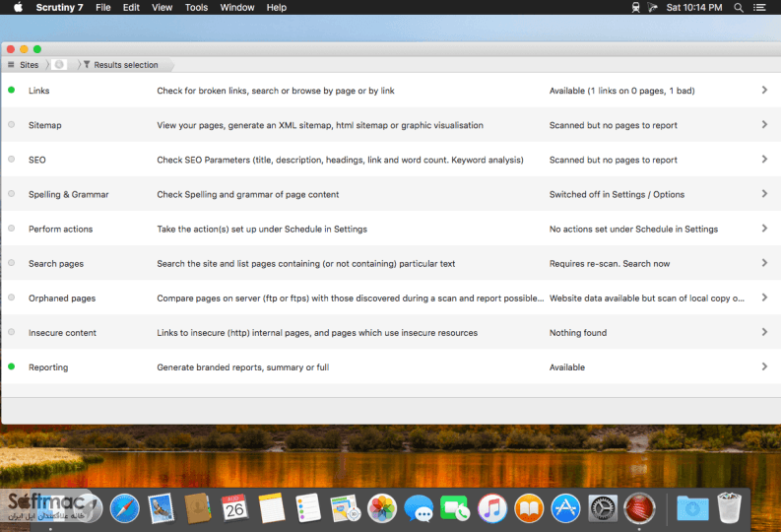Expand the Sitemap row chevron
This screenshot has width=781, height=532.
coord(764,124)
